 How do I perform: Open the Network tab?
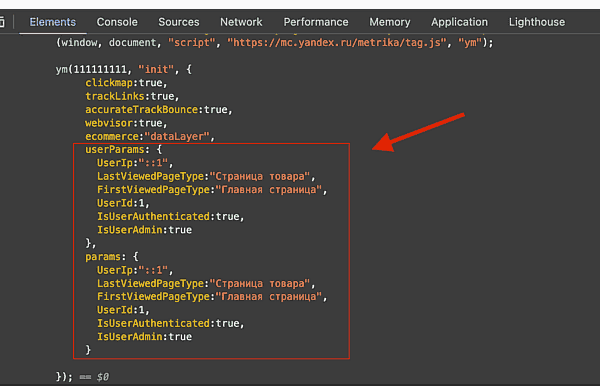click(x=241, y=22)
